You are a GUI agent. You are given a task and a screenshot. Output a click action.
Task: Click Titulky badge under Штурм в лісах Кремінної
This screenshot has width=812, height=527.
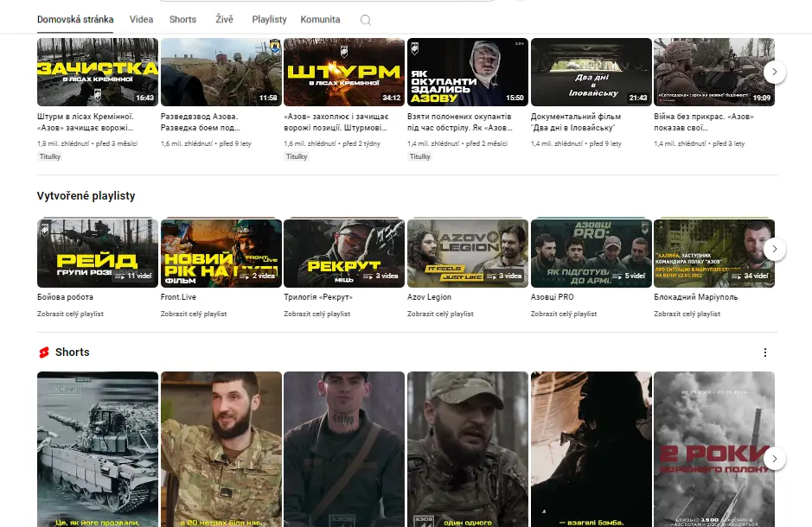pos(50,156)
